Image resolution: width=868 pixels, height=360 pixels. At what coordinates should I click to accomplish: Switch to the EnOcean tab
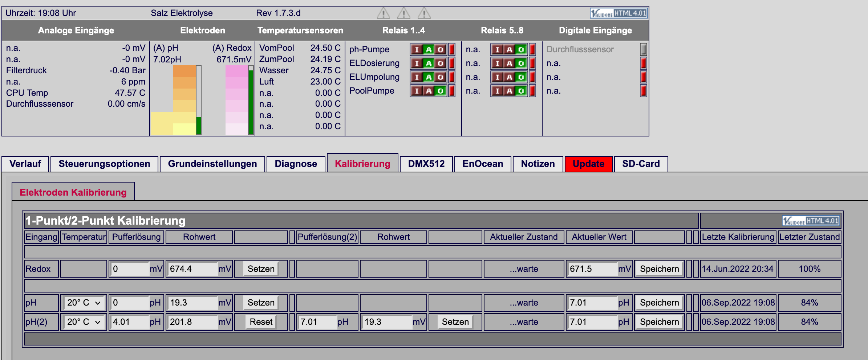click(483, 164)
